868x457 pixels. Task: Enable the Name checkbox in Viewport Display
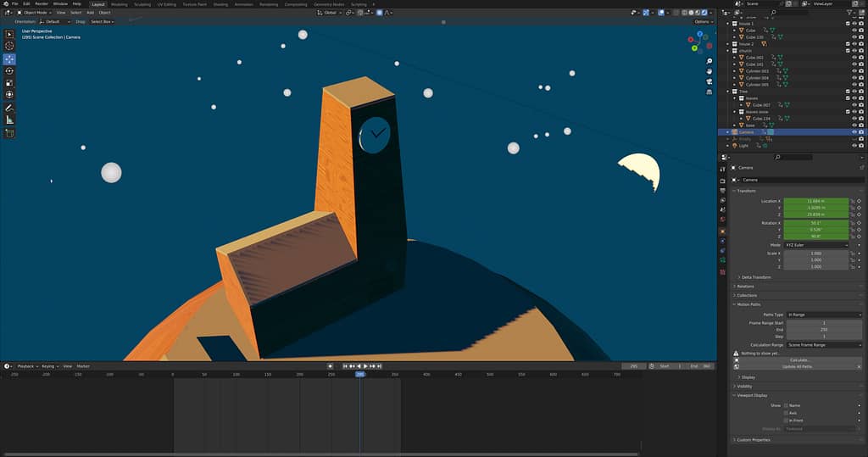(787, 405)
